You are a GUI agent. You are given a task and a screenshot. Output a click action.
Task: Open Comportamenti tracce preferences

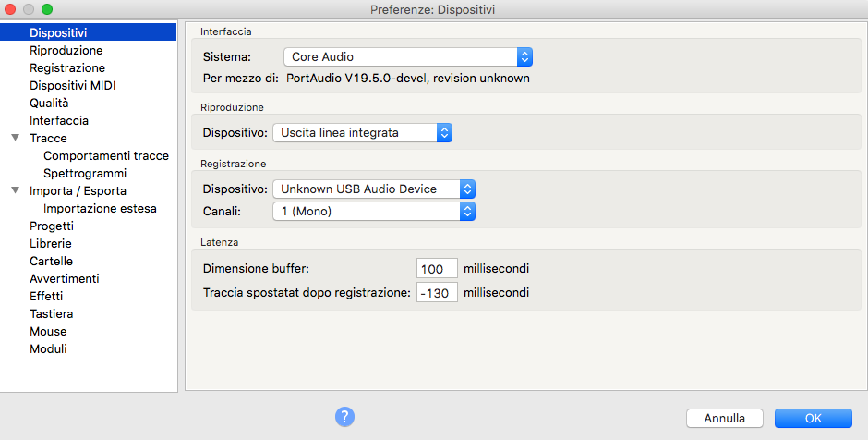point(106,155)
